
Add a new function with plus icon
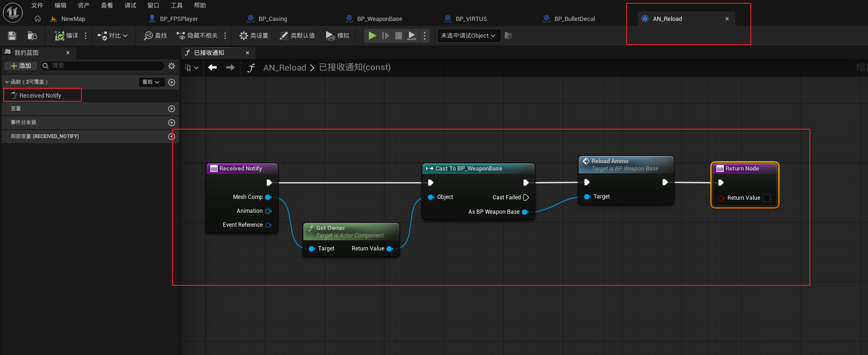(172, 82)
